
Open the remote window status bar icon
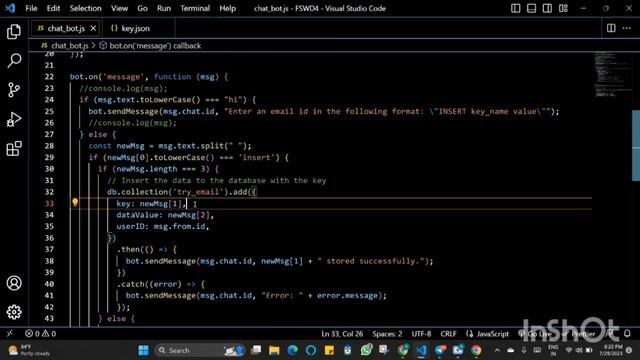coord(9,333)
